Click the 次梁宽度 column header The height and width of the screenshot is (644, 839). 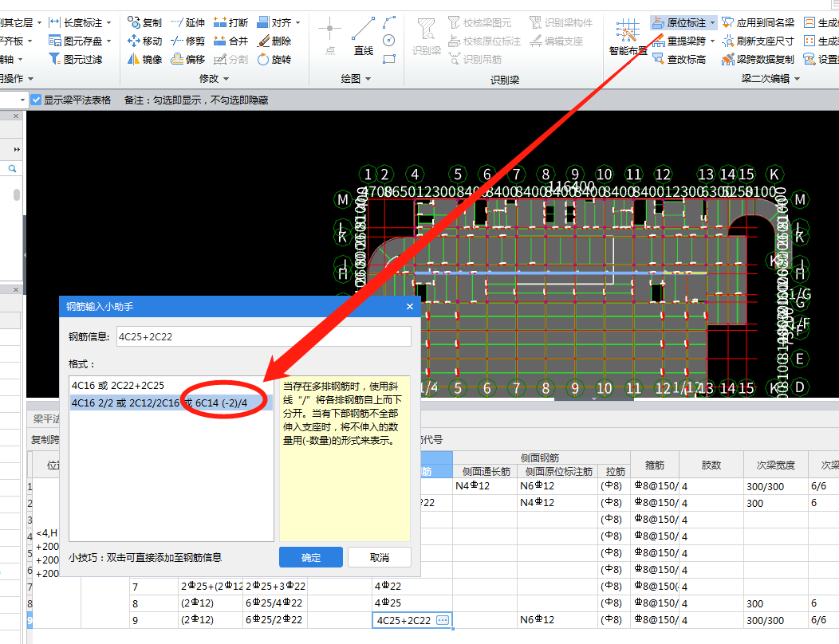click(775, 465)
